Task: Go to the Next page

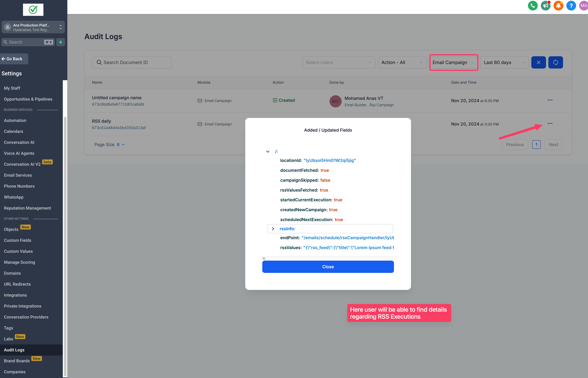Action: [553, 145]
